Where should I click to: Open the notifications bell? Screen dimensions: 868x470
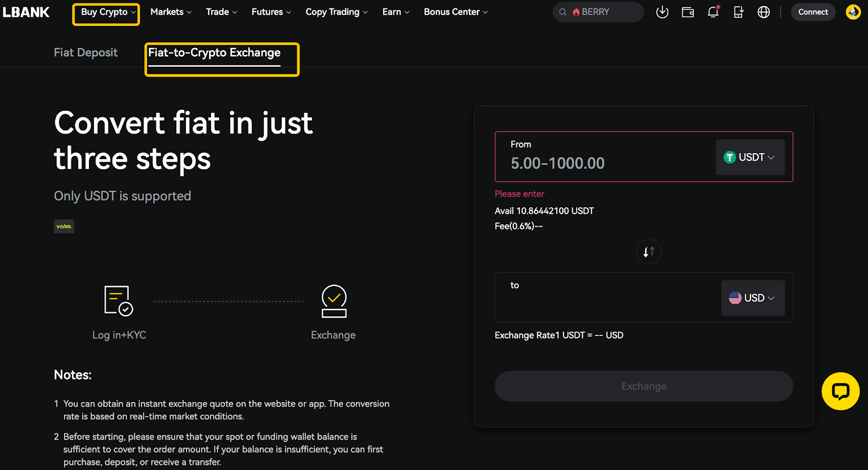coord(713,12)
